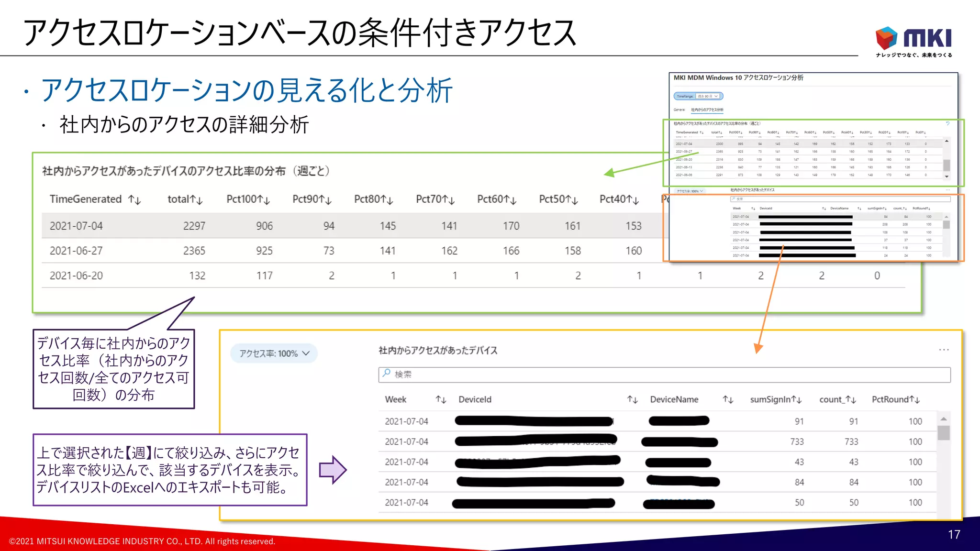Click thumbnail distribution table scrollbar thumb

click(947, 165)
